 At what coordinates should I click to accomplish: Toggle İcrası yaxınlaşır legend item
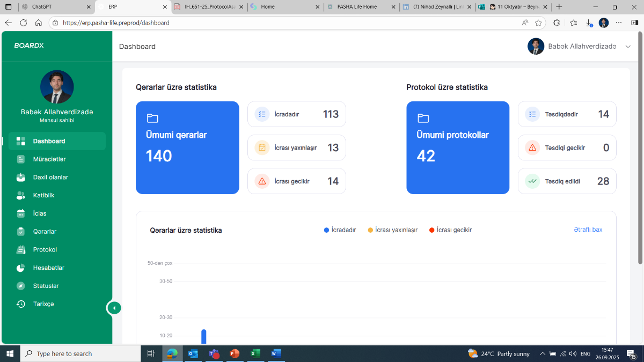click(392, 230)
